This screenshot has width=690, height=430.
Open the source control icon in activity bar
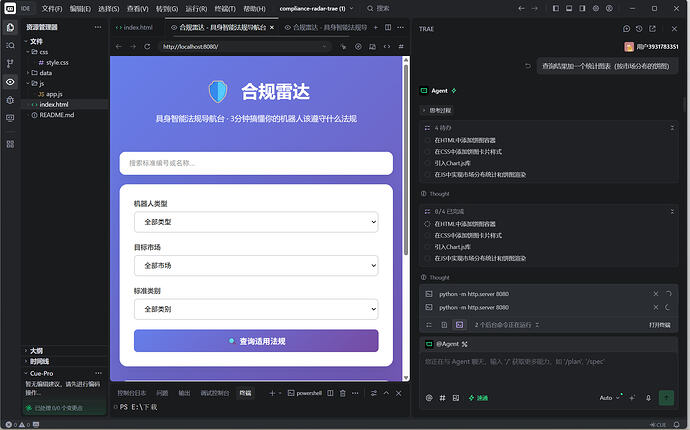click(x=10, y=63)
